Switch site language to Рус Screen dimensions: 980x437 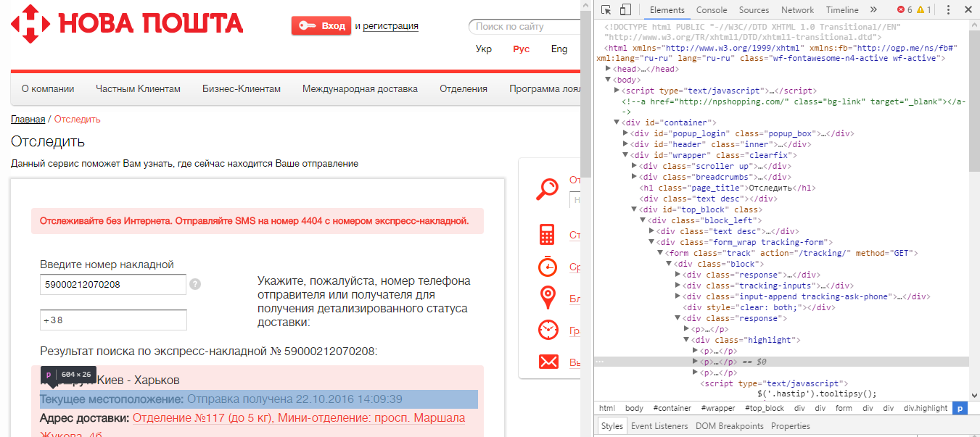522,49
